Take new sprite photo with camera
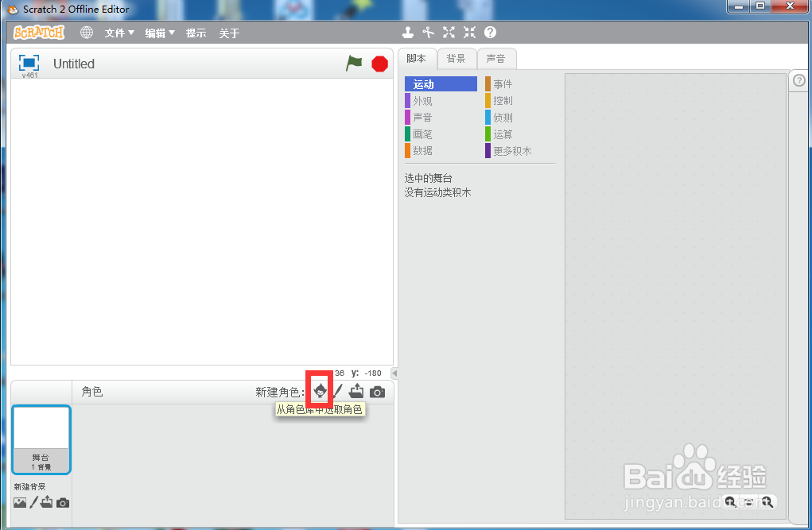The width and height of the screenshot is (812, 530). [377, 392]
